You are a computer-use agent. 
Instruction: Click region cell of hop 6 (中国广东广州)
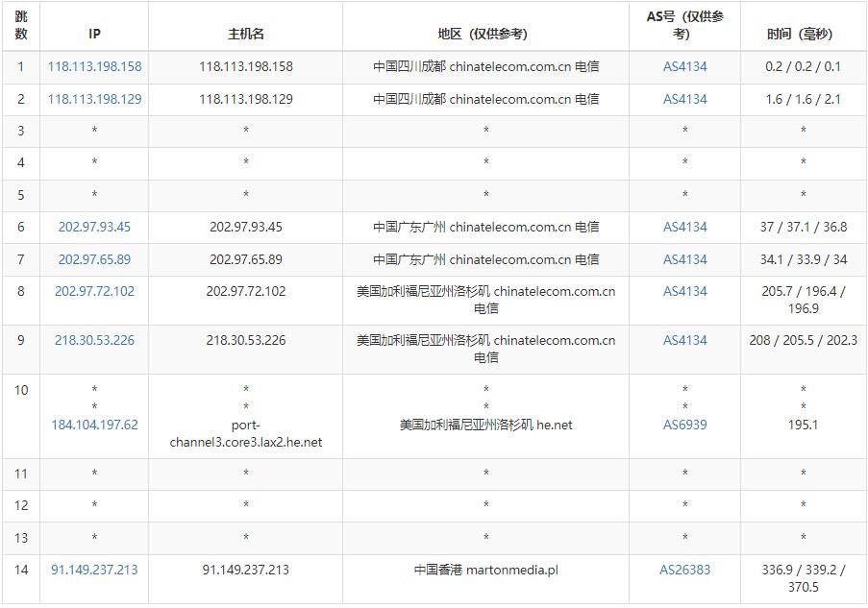click(x=486, y=227)
